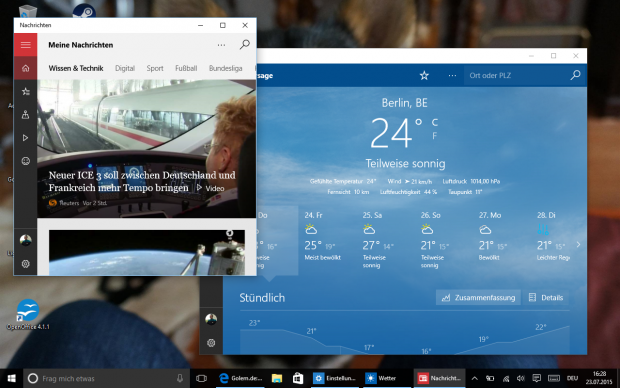Open the interests star icon in Nachrichten
620x388 pixels.
tap(25, 91)
